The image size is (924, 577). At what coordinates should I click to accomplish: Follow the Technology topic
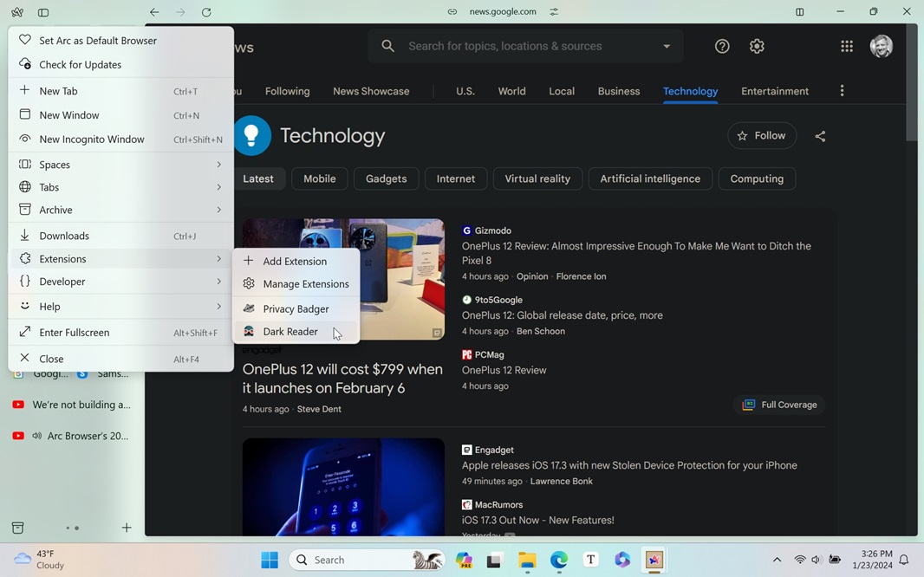tap(761, 136)
